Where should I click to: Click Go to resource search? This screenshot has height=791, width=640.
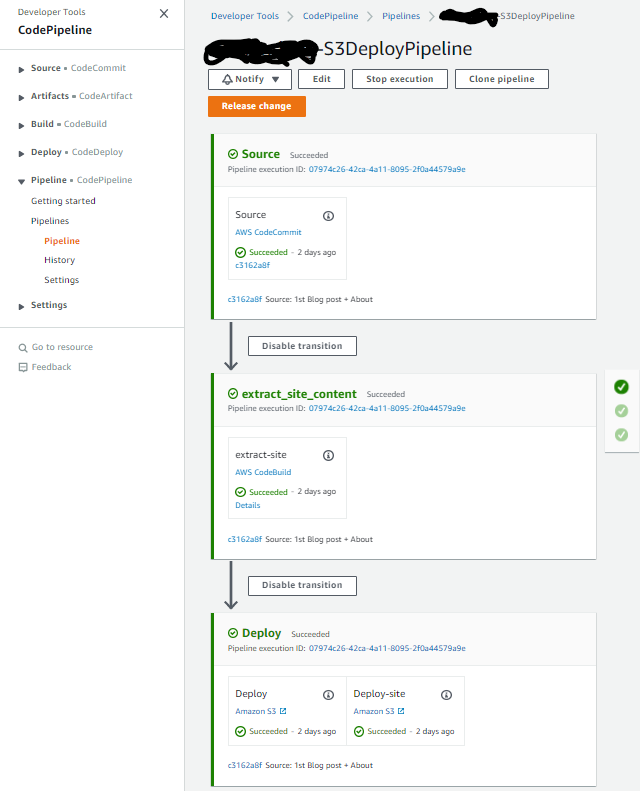pyautogui.click(x=62, y=347)
